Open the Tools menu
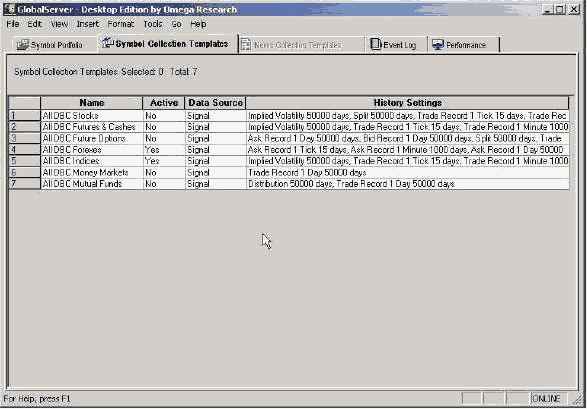Image resolution: width=587 pixels, height=409 pixels. pos(153,24)
